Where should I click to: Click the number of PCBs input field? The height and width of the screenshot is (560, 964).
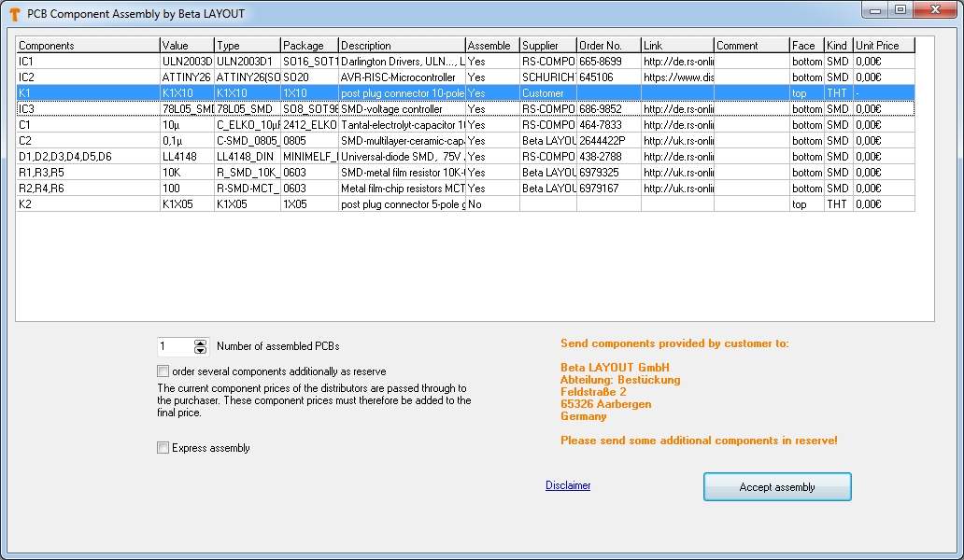(175, 346)
